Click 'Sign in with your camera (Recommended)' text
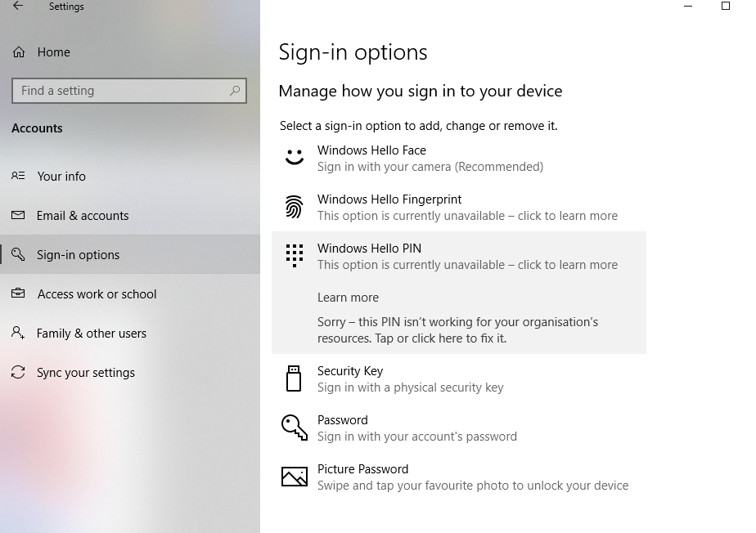Image resolution: width=756 pixels, height=533 pixels. pyautogui.click(x=430, y=166)
